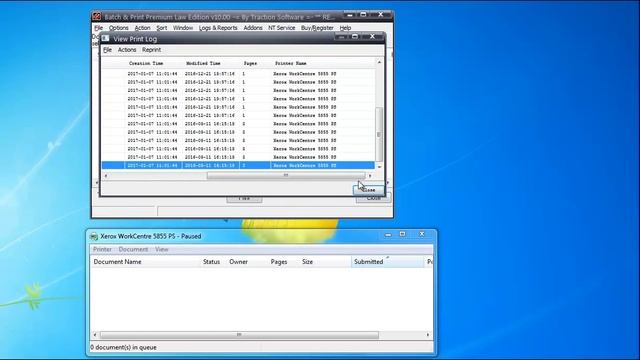Close View Print Log via title bar X
Screen dimensions: 640x360
pyautogui.click(x=372, y=37)
